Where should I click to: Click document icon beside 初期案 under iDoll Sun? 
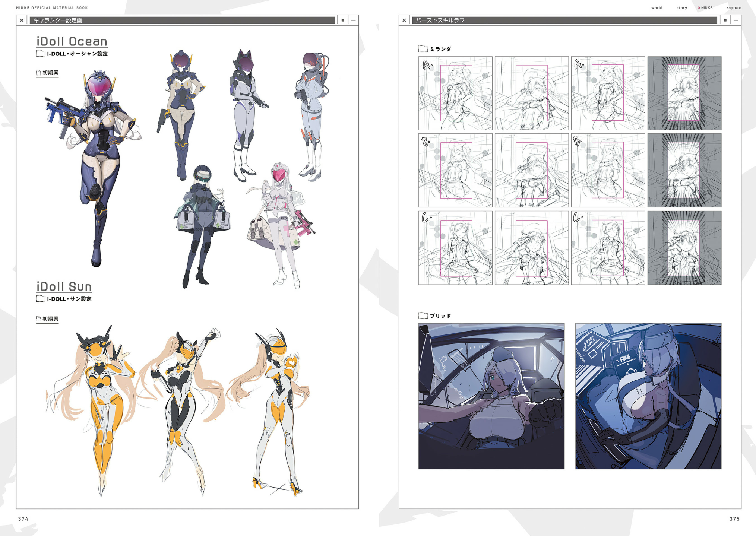(38, 319)
